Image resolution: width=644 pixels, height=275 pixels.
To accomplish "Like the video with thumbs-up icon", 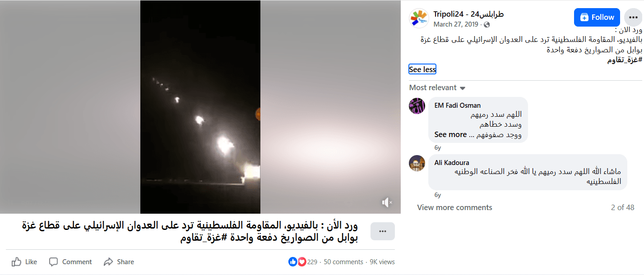I will coord(17,261).
